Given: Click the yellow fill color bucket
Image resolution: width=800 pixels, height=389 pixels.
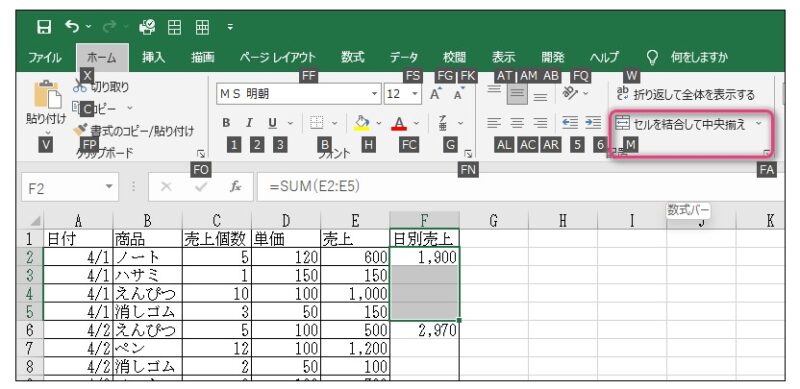Looking at the screenshot, I should coord(362,123).
